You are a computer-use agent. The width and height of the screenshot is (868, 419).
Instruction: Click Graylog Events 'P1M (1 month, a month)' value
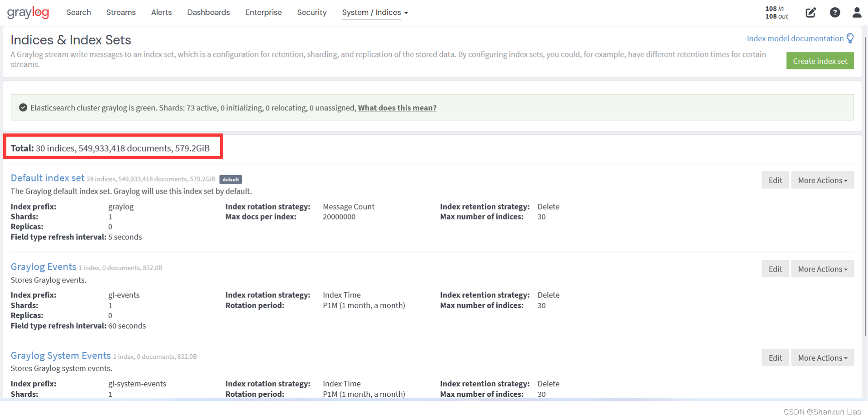[364, 305]
